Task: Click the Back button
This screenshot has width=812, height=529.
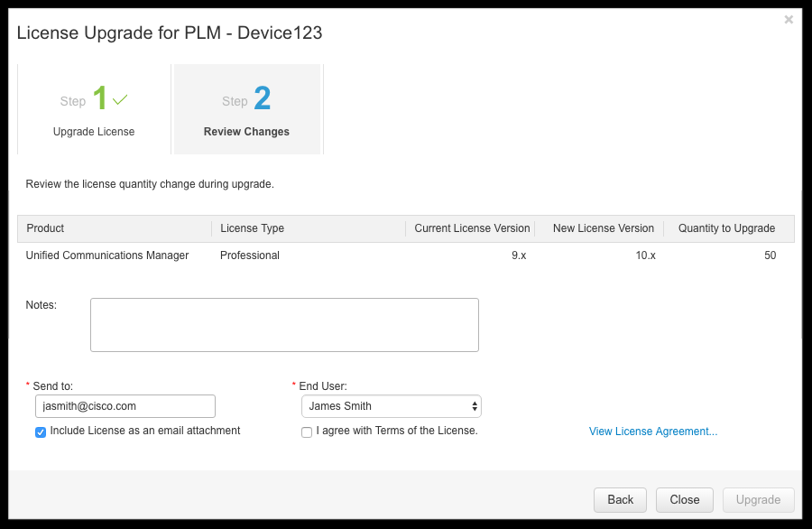Action: point(620,500)
